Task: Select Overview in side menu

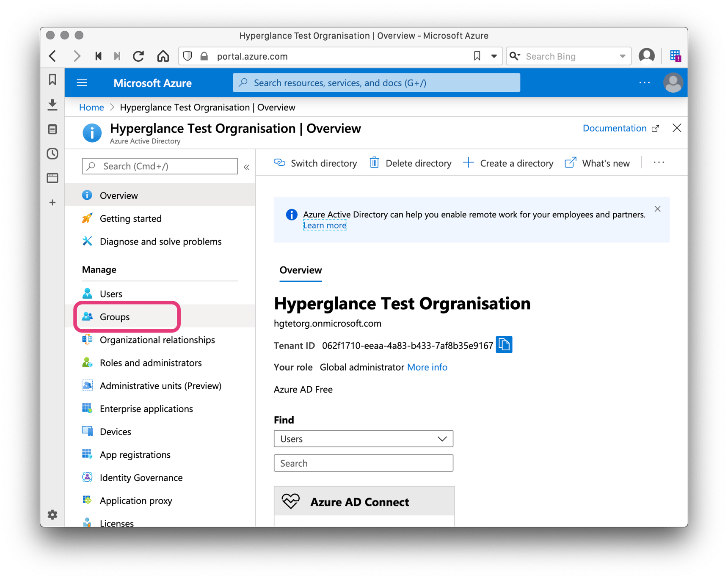Action: click(x=160, y=195)
